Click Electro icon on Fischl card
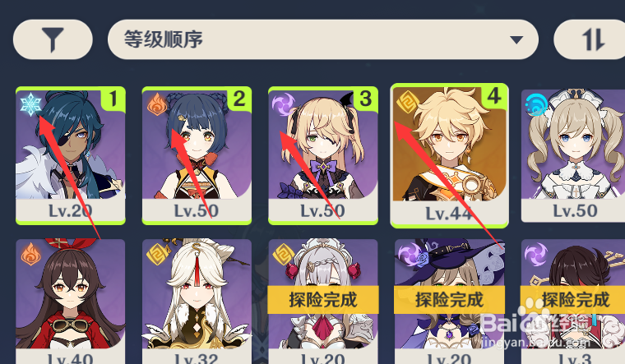This screenshot has width=625, height=364. point(283,104)
